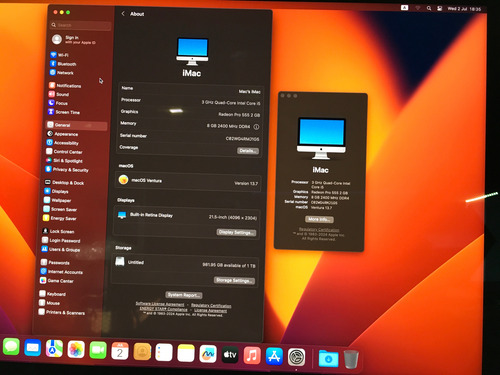Open Notes from the Dock

click(186, 353)
